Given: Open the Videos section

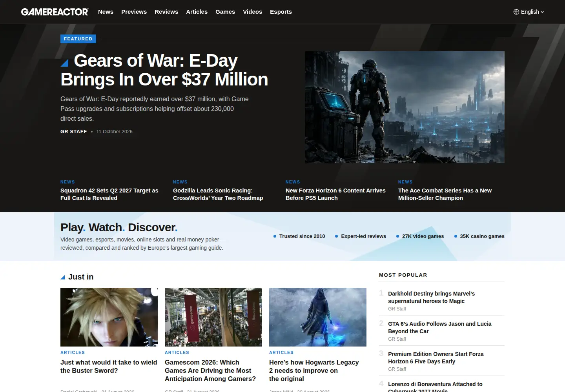Looking at the screenshot, I should point(252,12).
